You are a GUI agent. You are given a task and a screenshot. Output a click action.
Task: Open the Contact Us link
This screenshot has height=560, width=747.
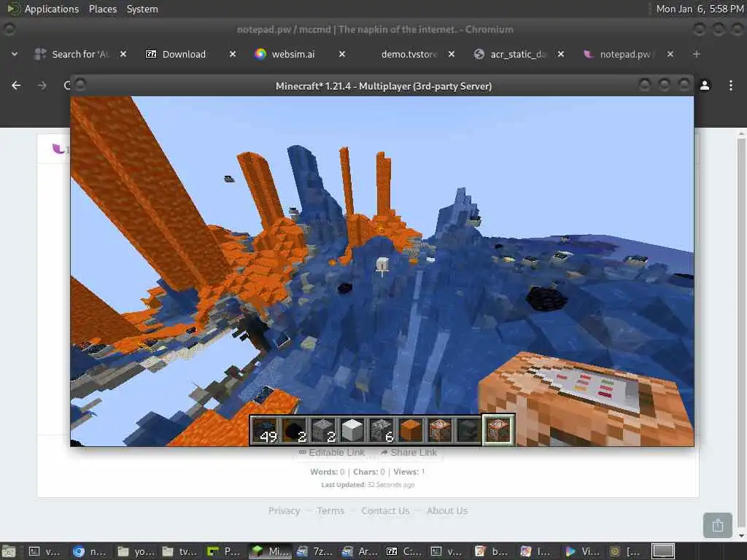point(385,511)
